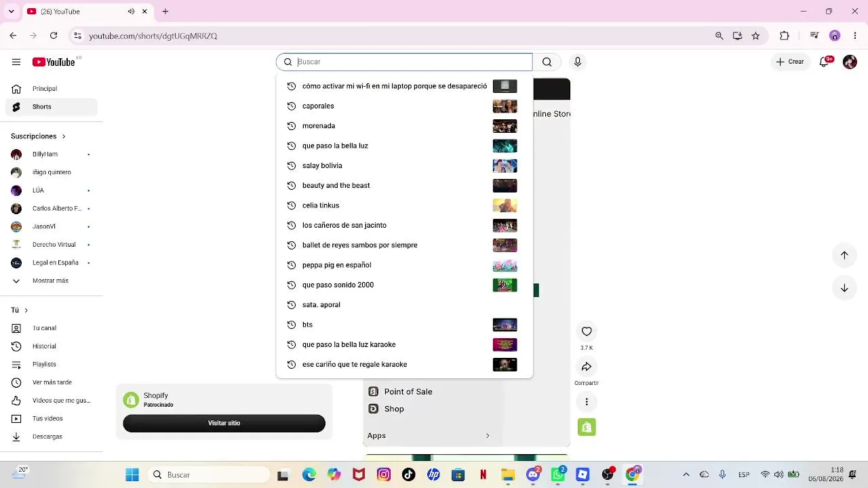Open Ver más tarde
This screenshot has height=488, width=868.
(x=52, y=382)
